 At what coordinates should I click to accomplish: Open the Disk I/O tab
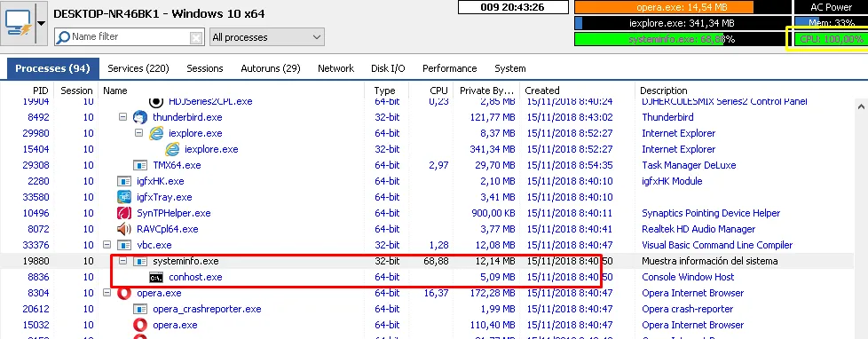click(x=388, y=68)
